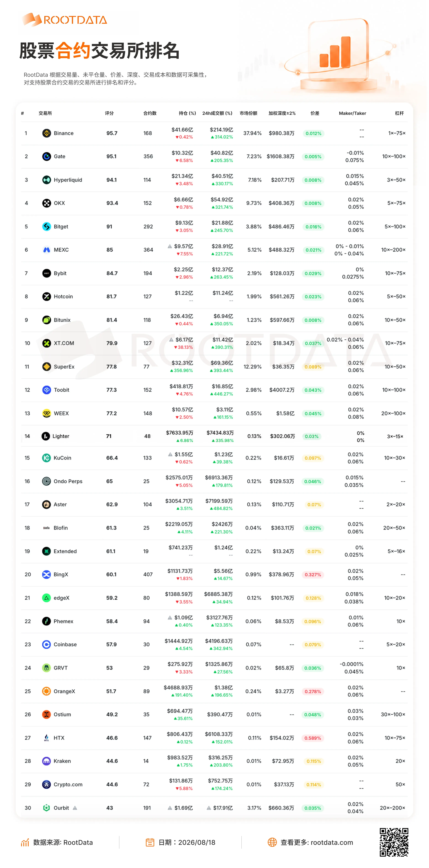Viewport: 429px width, 868px height.
Task: Click Toobit depth $4007.2万
Action: (x=282, y=390)
